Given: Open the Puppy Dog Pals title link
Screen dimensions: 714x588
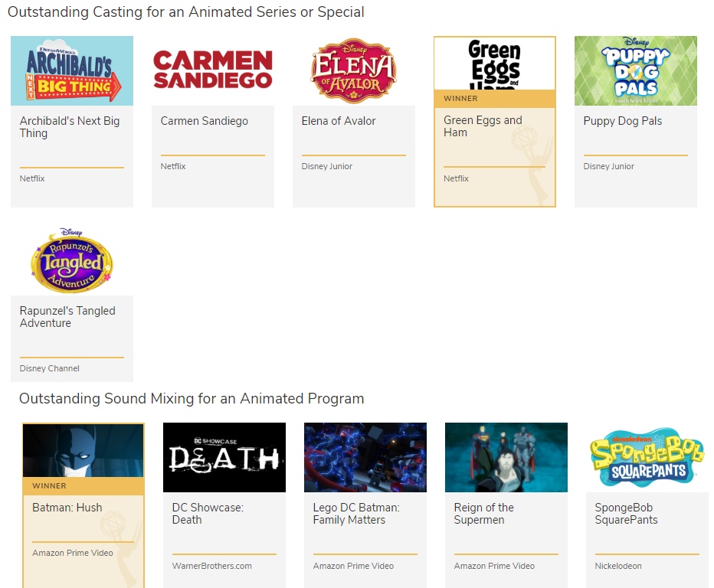Looking at the screenshot, I should click(x=622, y=121).
